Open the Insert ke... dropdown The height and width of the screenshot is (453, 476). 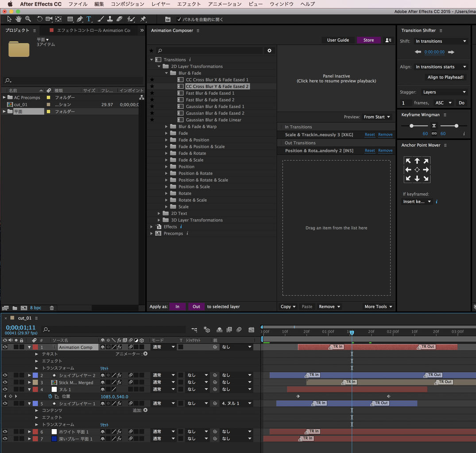417,202
